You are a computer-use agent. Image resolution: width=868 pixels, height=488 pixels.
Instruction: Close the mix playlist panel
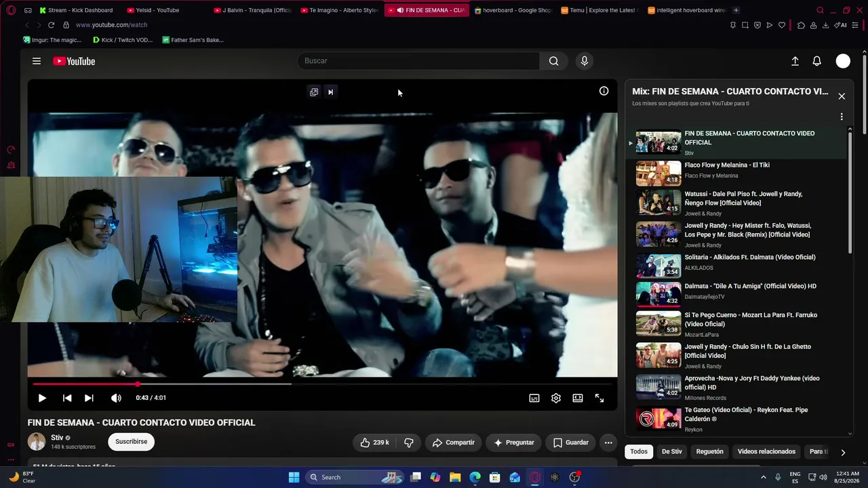pos(842,96)
